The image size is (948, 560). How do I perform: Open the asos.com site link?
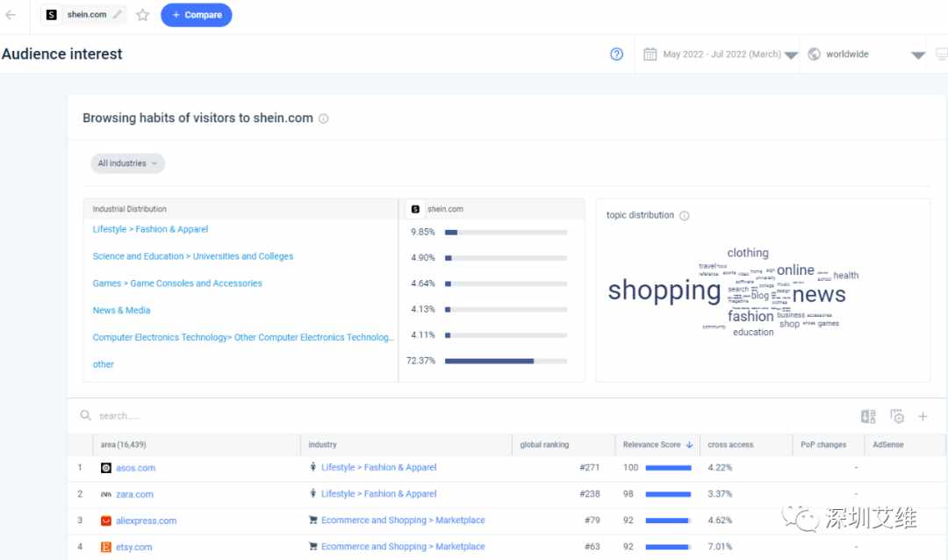click(135, 468)
